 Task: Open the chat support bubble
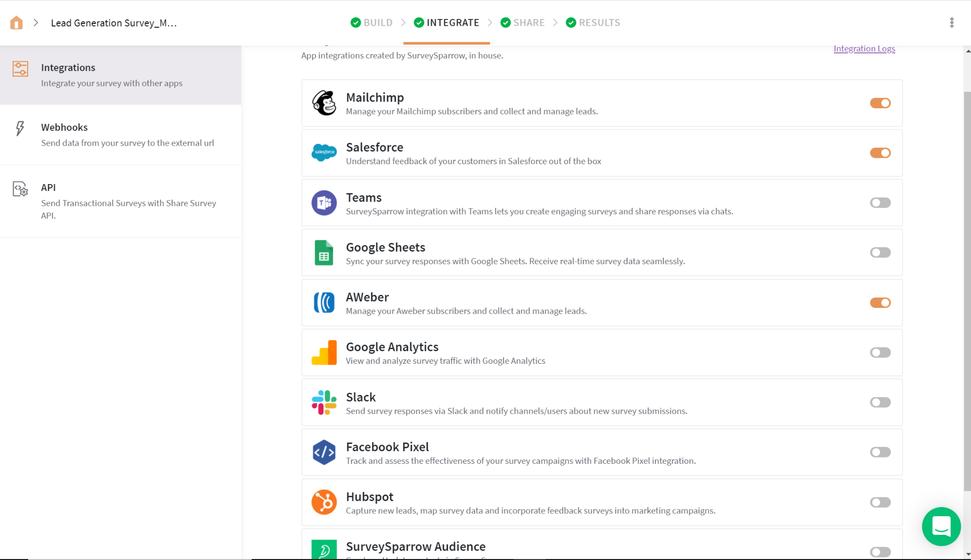(x=941, y=526)
